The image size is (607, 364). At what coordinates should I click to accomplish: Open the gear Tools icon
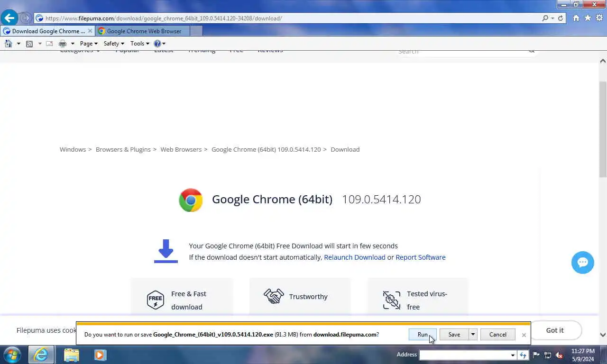(599, 18)
